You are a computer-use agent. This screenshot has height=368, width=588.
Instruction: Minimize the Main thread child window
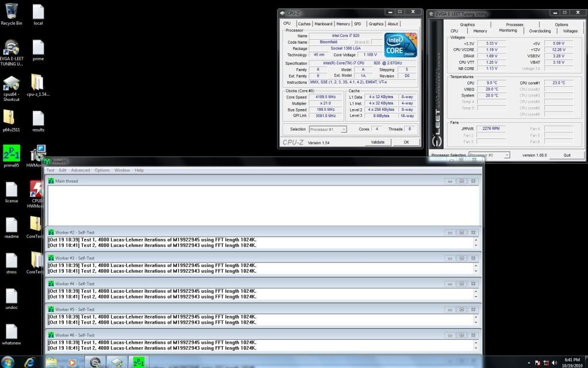click(x=449, y=181)
